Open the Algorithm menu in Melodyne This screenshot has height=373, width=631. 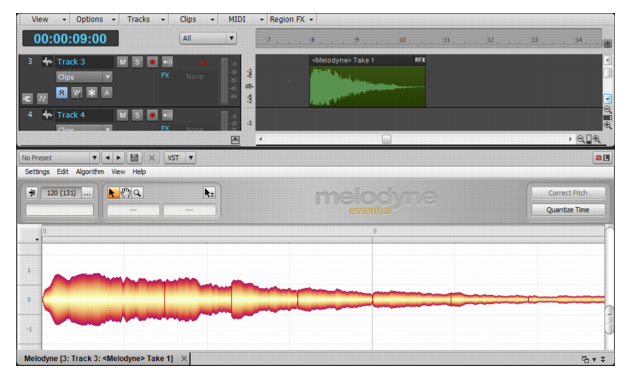pyautogui.click(x=90, y=172)
